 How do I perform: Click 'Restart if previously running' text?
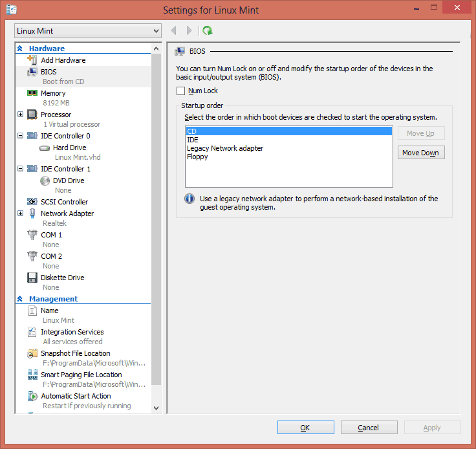pyautogui.click(x=87, y=406)
